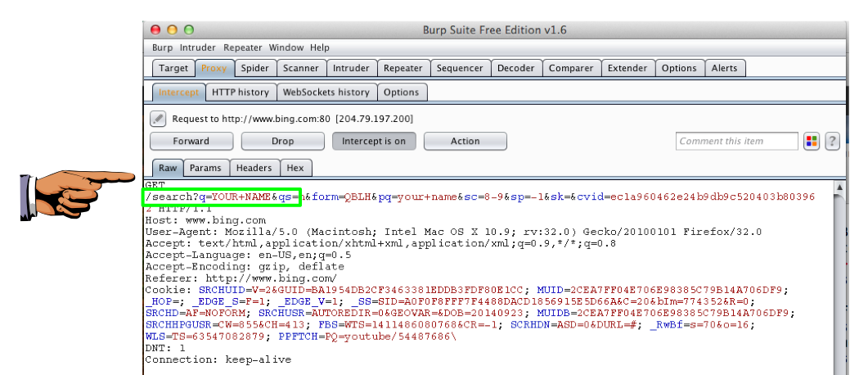Select the Intercept sub-tab
The width and height of the screenshot is (868, 375).
tap(179, 93)
